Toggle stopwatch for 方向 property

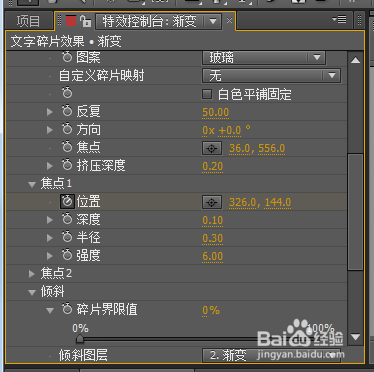click(67, 129)
